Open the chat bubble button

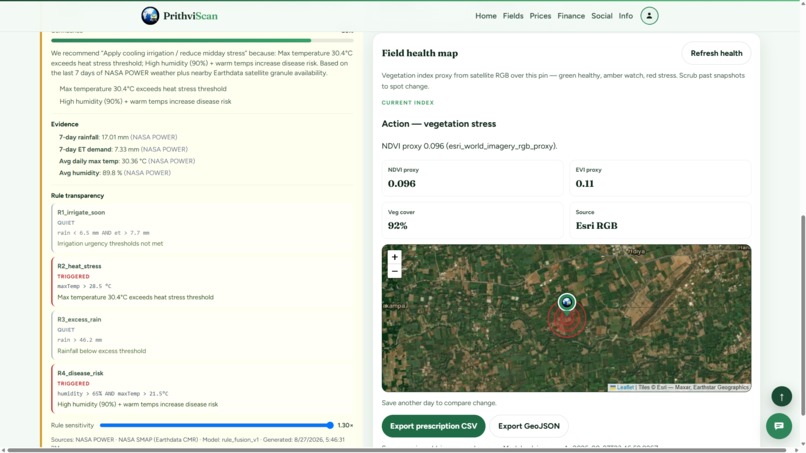779,426
